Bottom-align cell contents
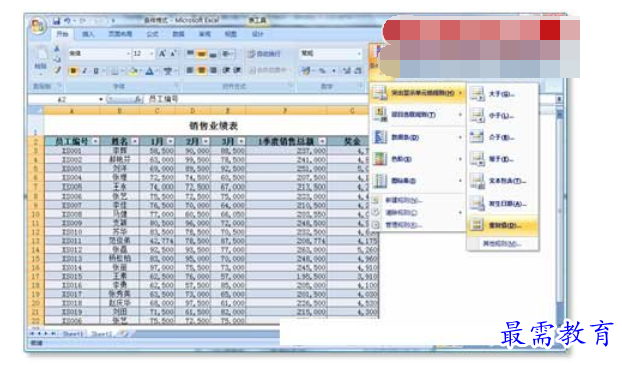This screenshot has height=365, width=622. [213, 54]
